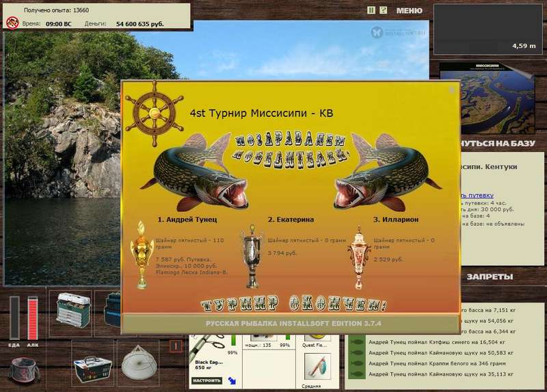Click the Black Eag... 650 кг rod label

[x=209, y=365]
